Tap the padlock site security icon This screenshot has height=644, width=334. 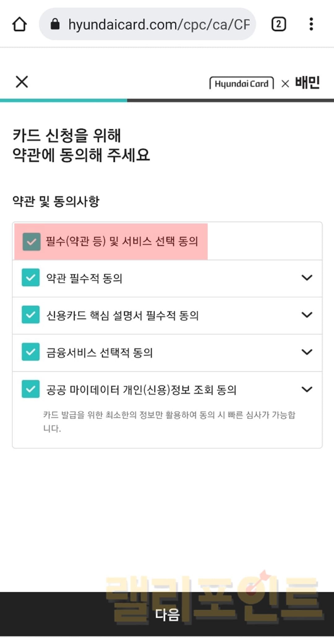click(55, 24)
